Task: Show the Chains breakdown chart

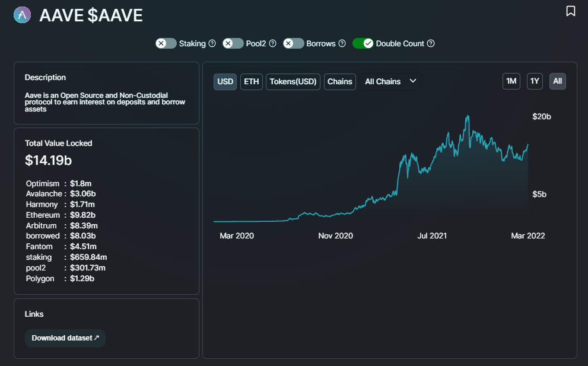Action: coord(340,81)
